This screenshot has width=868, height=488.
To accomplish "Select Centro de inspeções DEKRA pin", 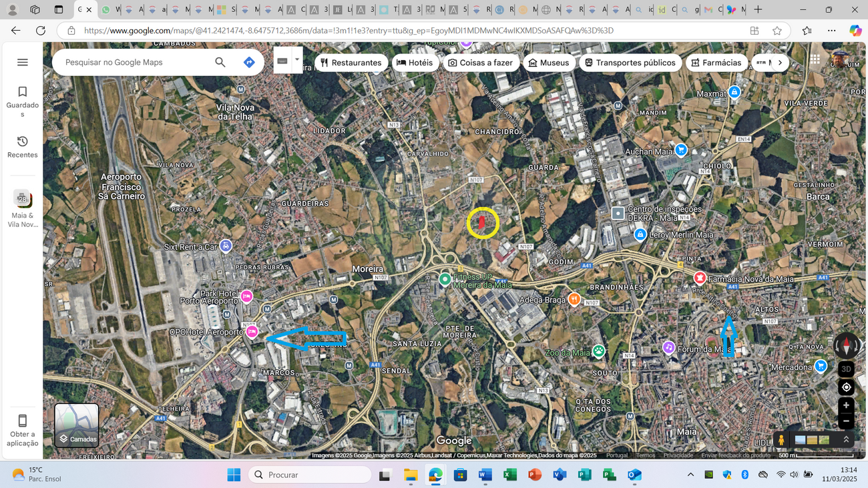I will [618, 214].
